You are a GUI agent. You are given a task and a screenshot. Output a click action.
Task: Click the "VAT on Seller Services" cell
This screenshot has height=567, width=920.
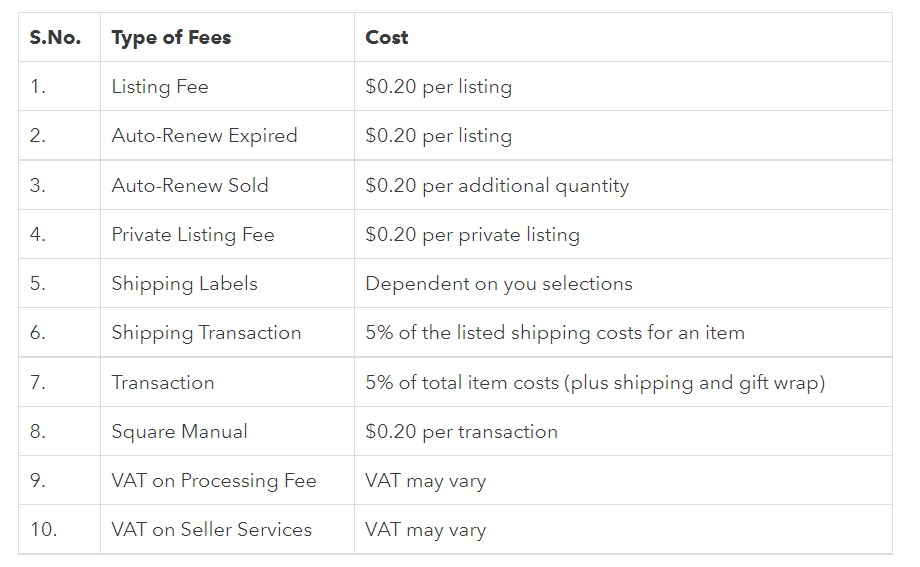pos(212,530)
